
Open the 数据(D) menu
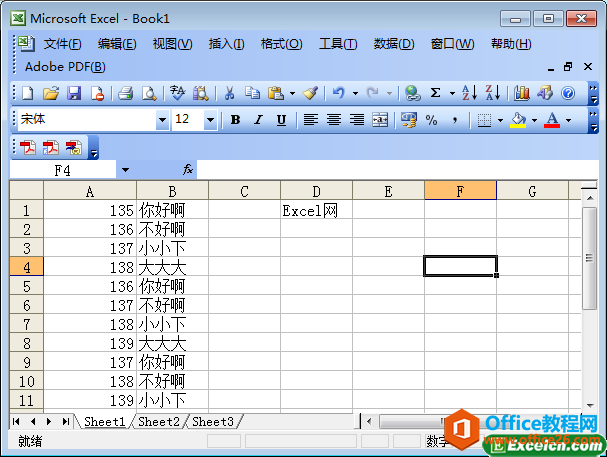(x=394, y=44)
